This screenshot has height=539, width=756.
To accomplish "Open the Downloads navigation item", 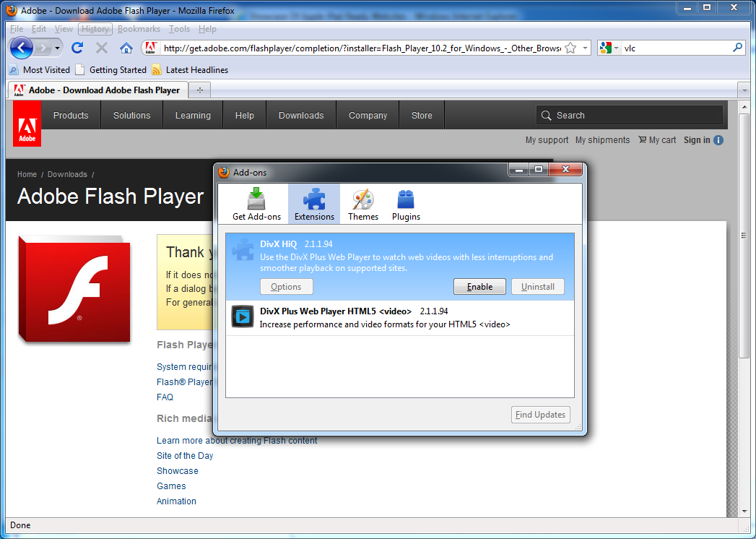I will [x=301, y=116].
